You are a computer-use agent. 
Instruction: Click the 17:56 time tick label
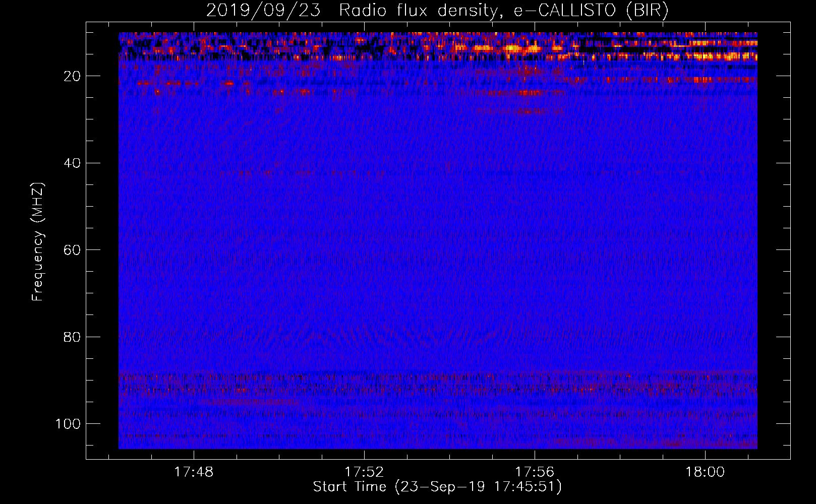point(535,472)
